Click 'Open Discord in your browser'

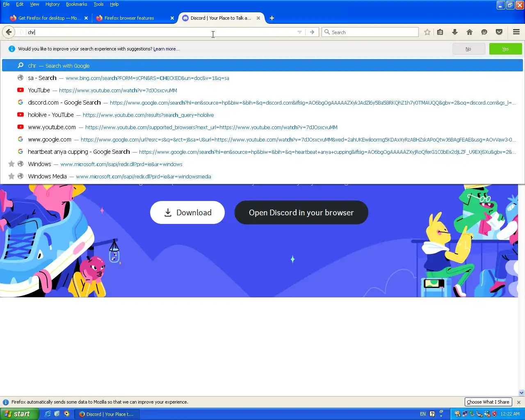point(301,212)
